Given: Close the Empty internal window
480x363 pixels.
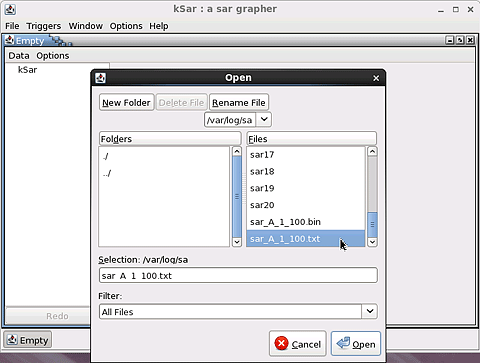Looking at the screenshot, I should [470, 40].
